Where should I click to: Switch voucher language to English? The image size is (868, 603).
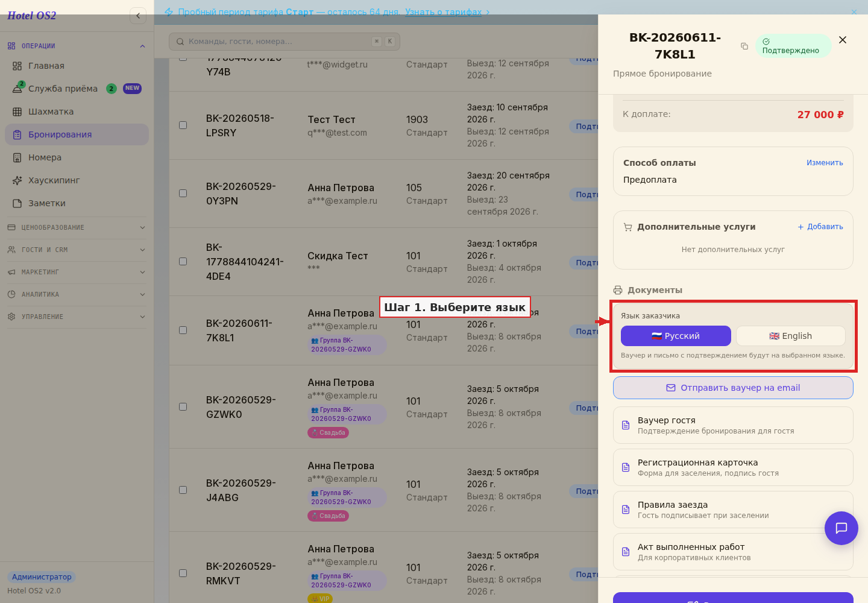pyautogui.click(x=790, y=336)
